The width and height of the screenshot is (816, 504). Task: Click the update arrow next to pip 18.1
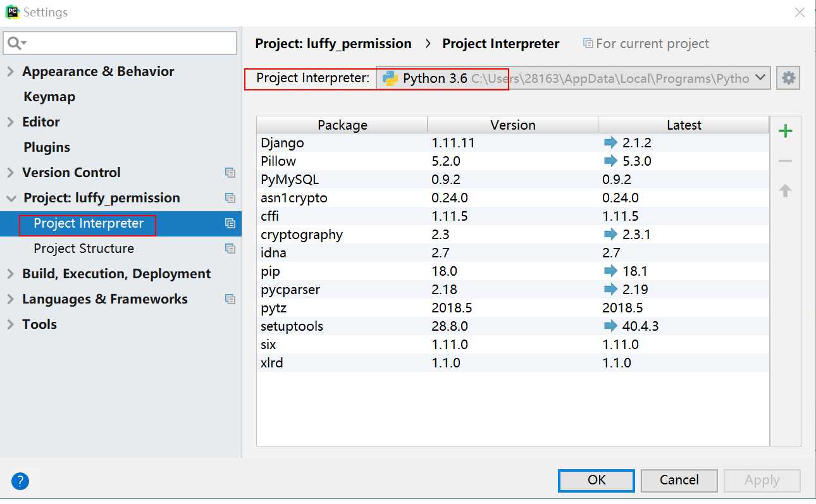tap(610, 271)
